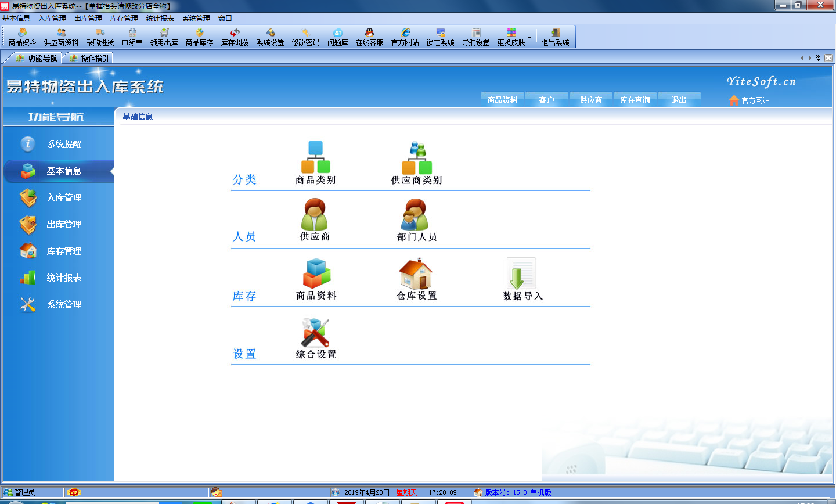Viewport: 836px width, 504px height.
Task: Open 供应商 in the 人员 section
Action: point(315,220)
